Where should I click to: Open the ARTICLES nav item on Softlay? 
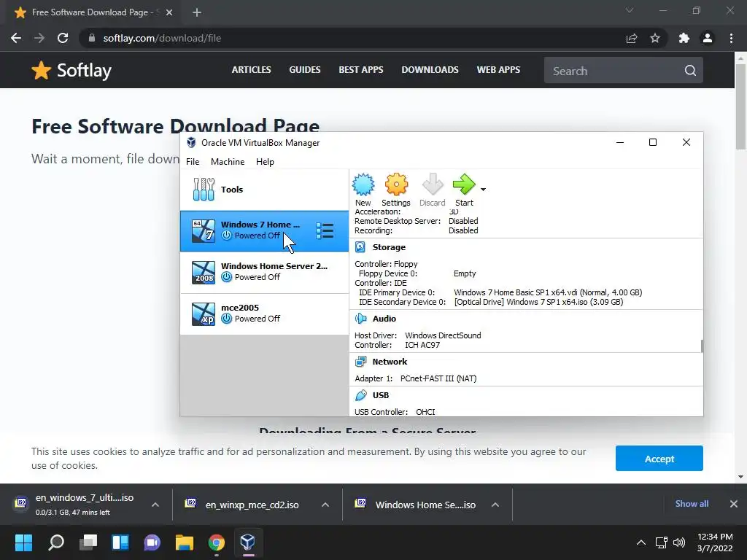pos(251,70)
